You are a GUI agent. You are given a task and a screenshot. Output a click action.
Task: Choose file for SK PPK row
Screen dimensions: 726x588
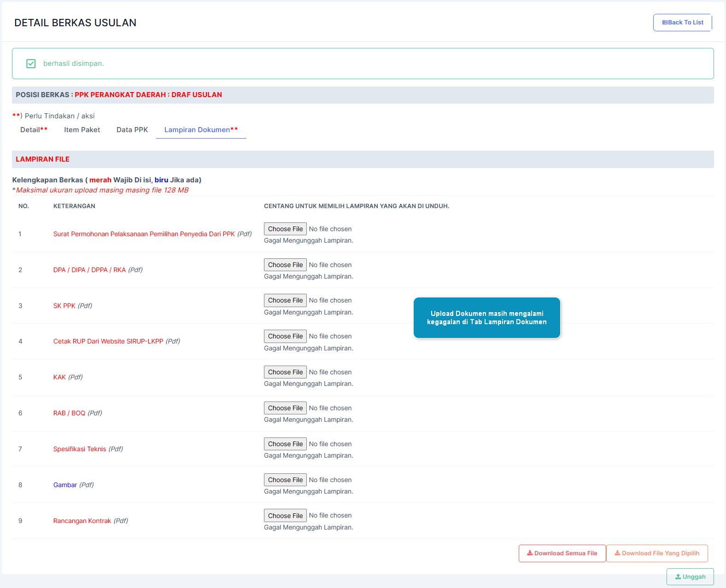coord(285,300)
